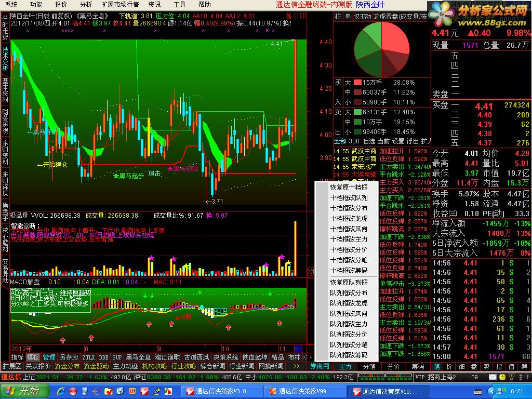Open the 扩展区 panel
The height and width of the screenshot is (399, 532).
tap(12, 366)
